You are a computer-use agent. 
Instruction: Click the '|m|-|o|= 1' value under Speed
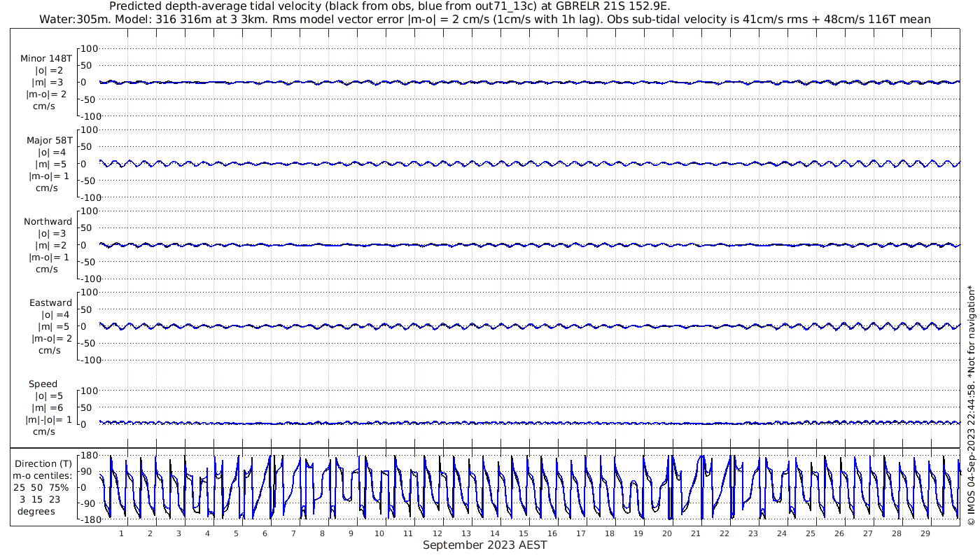(x=49, y=419)
